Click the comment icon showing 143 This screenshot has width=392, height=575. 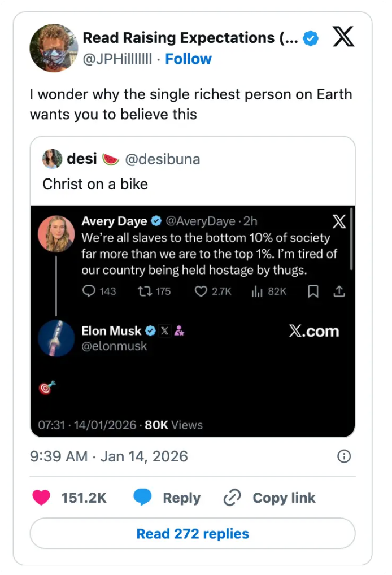(89, 291)
